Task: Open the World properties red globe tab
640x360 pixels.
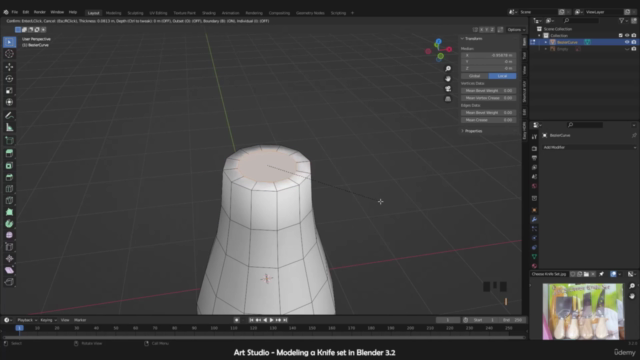Action: [534, 186]
